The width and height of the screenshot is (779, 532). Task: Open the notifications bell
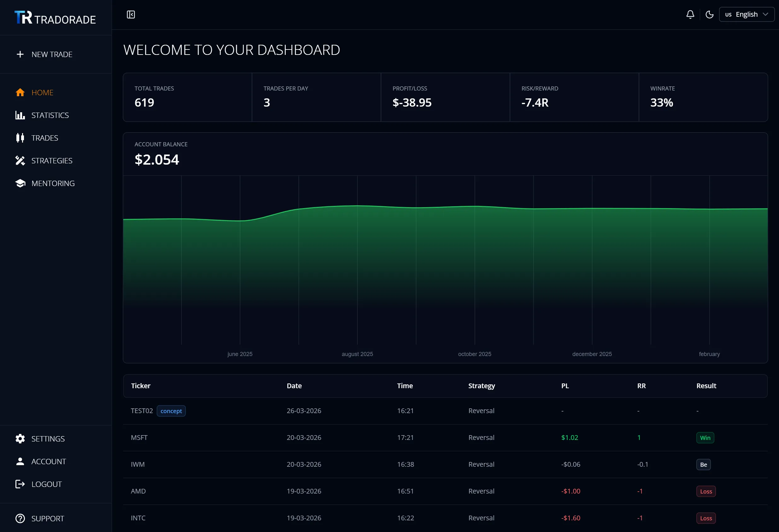pyautogui.click(x=690, y=15)
